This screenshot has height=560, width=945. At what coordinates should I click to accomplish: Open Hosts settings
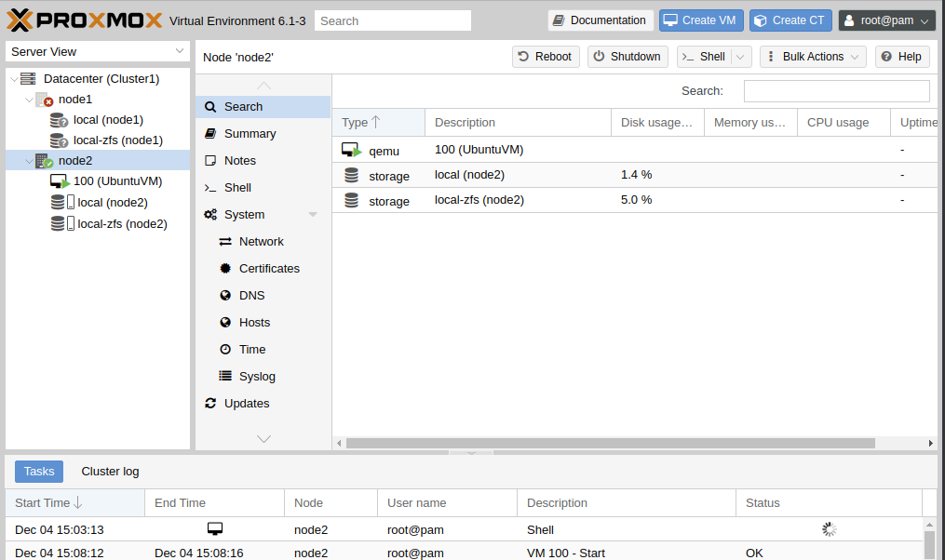pos(263,323)
